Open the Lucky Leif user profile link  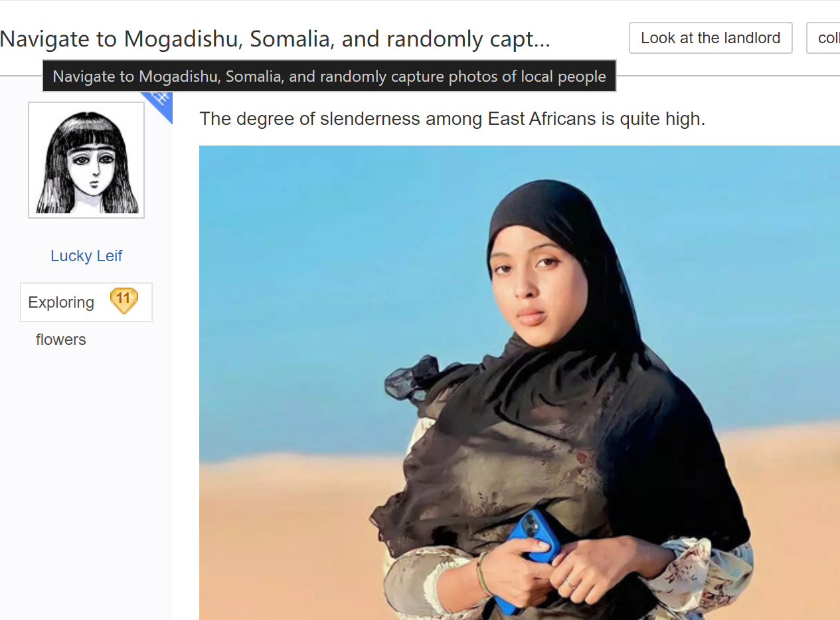coord(86,256)
